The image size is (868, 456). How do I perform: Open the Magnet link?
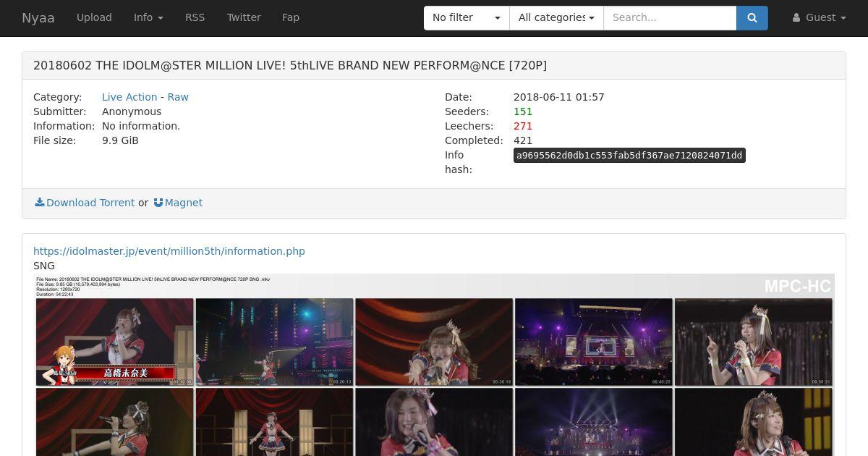tap(178, 203)
